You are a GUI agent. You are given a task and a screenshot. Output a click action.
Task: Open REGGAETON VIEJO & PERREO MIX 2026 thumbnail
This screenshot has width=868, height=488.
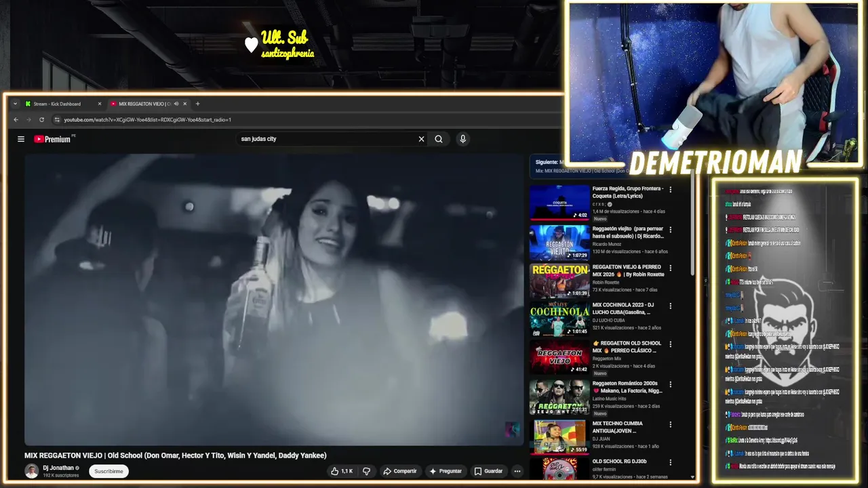coord(559,281)
